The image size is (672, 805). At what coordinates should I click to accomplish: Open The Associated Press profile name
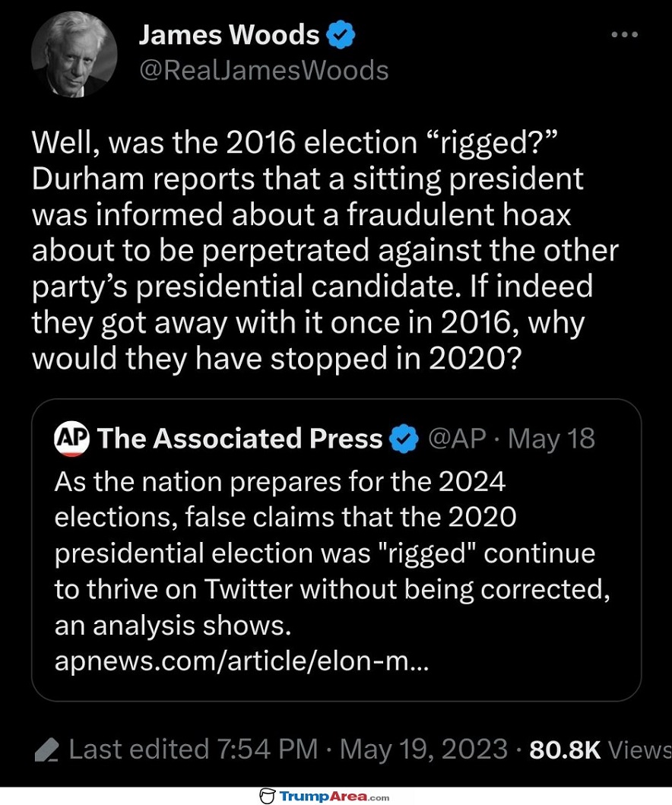pyautogui.click(x=240, y=439)
